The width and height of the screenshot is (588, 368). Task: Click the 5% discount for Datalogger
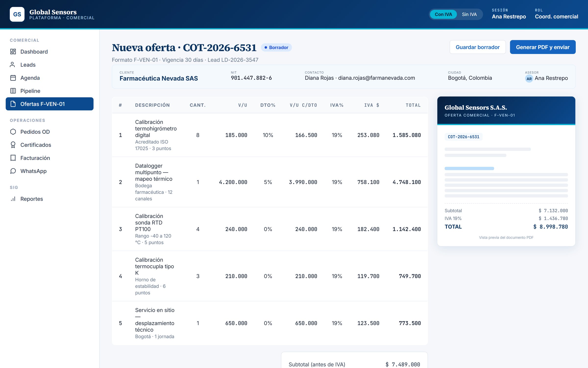point(268,182)
